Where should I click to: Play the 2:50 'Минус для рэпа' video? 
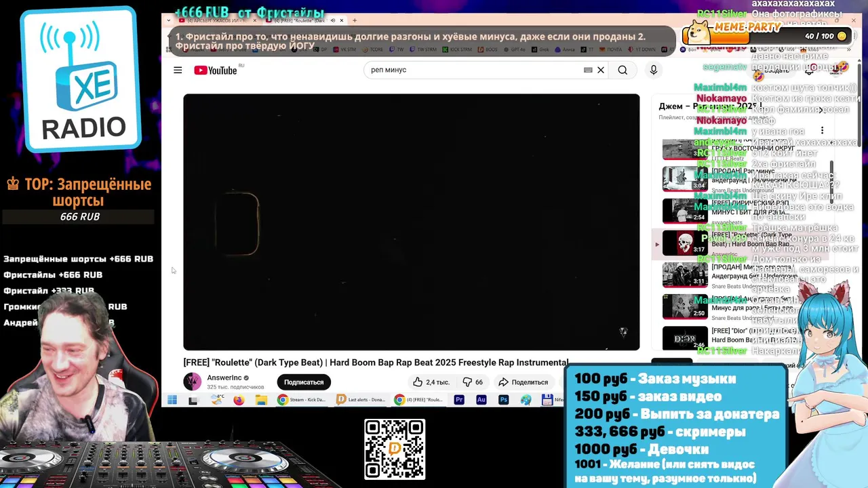coord(685,306)
